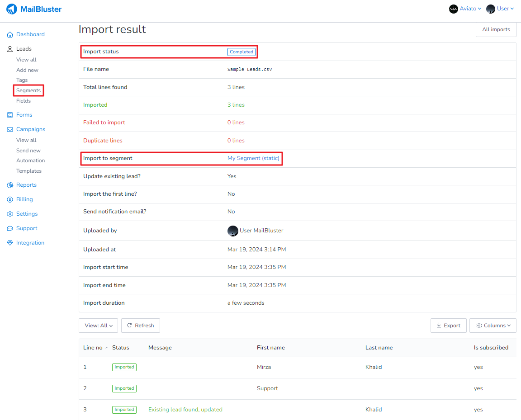Sort by the Line no column header
Image resolution: width=521 pixels, height=420 pixels.
(93, 348)
